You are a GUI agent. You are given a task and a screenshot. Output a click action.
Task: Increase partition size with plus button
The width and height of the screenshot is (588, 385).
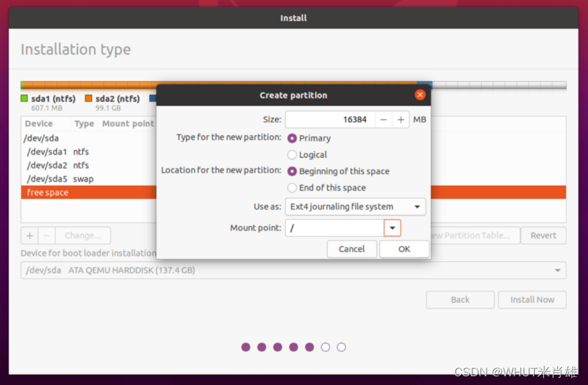pos(401,120)
